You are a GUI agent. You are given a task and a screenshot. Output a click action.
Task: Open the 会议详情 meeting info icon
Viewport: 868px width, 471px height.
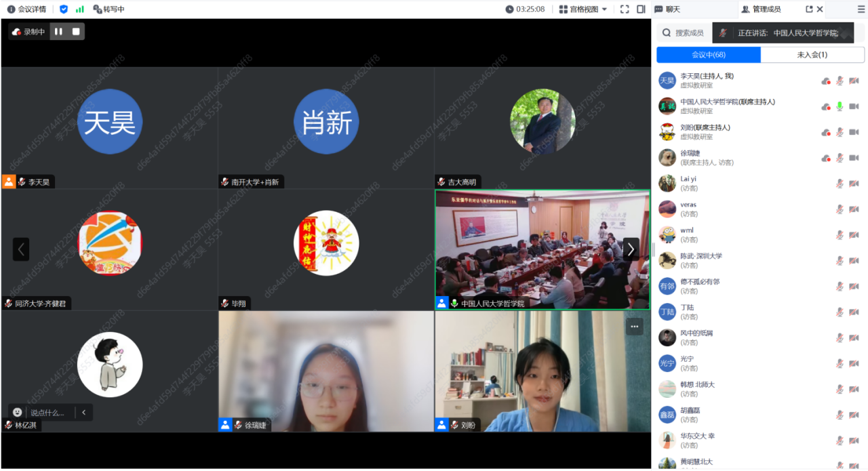pos(11,9)
